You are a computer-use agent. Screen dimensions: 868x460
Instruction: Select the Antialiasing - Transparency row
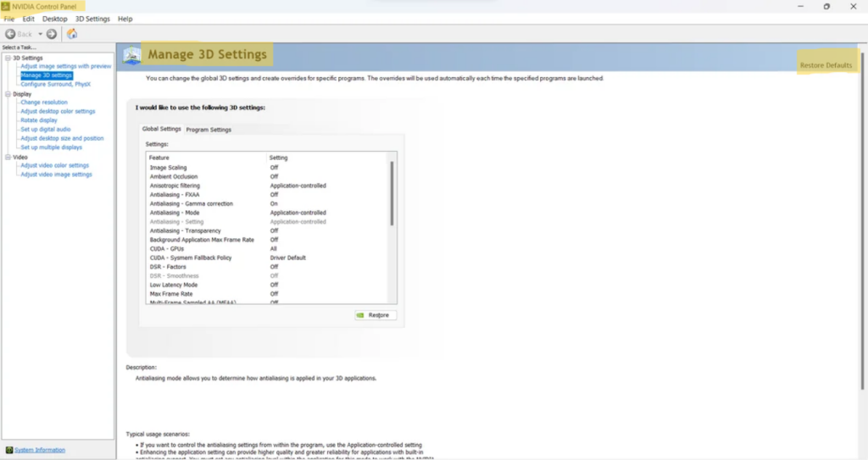[x=268, y=230]
